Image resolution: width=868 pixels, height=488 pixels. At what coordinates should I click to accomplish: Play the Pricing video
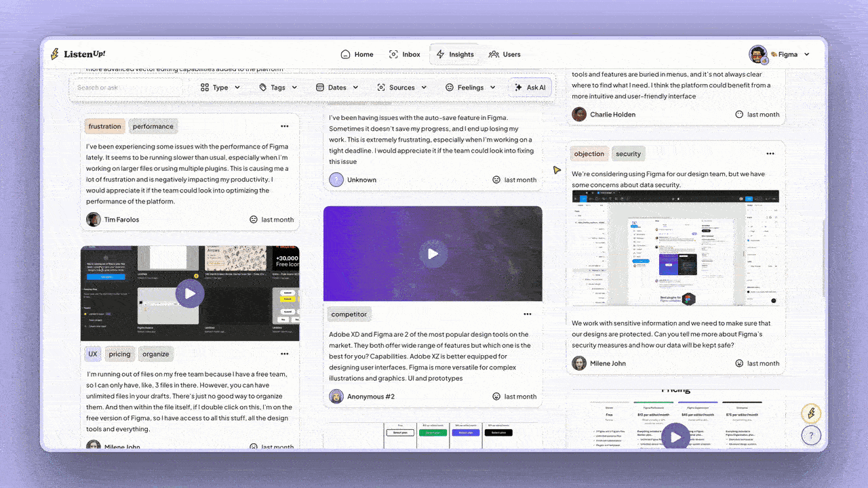point(675,436)
